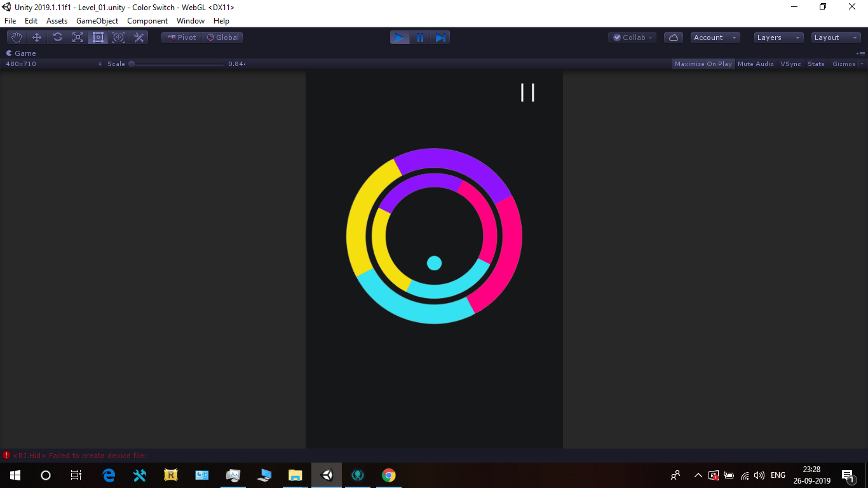Click the Play button to stop play mode

point(400,37)
